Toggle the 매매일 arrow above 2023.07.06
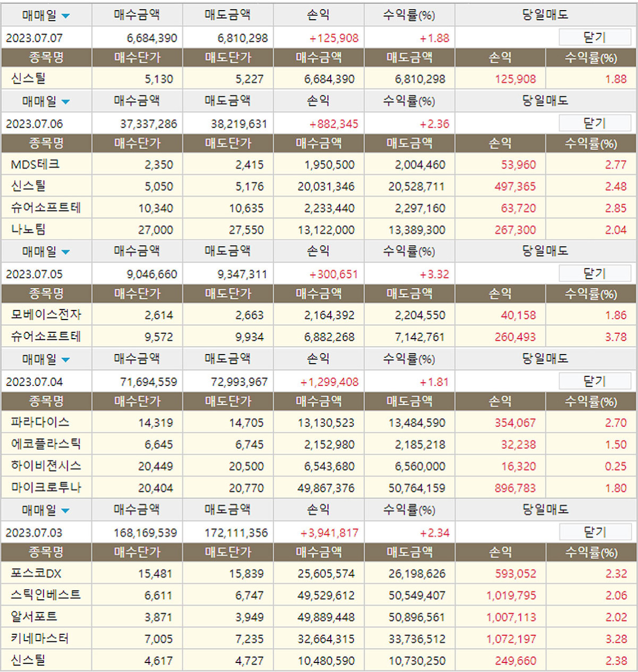Image resolution: width=638 pixels, height=672 pixels. (x=65, y=102)
